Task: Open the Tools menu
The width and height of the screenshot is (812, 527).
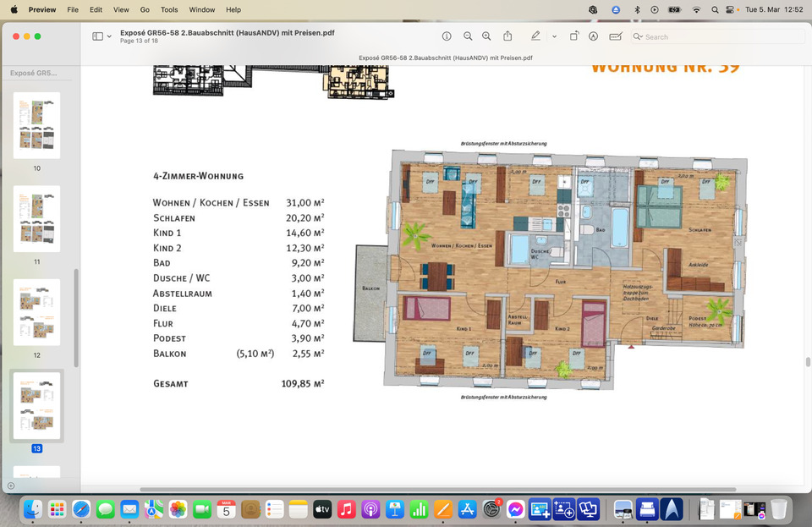Action: coord(169,9)
